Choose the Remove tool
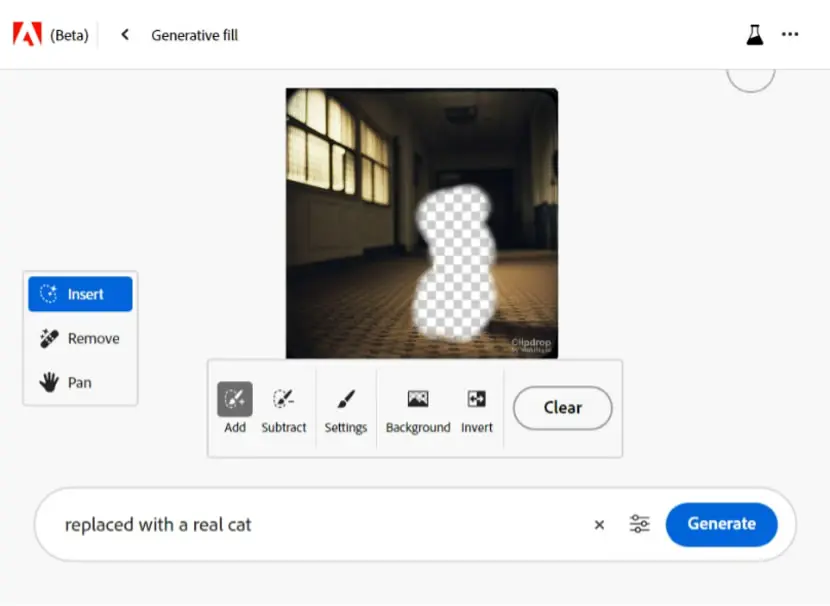The image size is (830, 606). 80,338
